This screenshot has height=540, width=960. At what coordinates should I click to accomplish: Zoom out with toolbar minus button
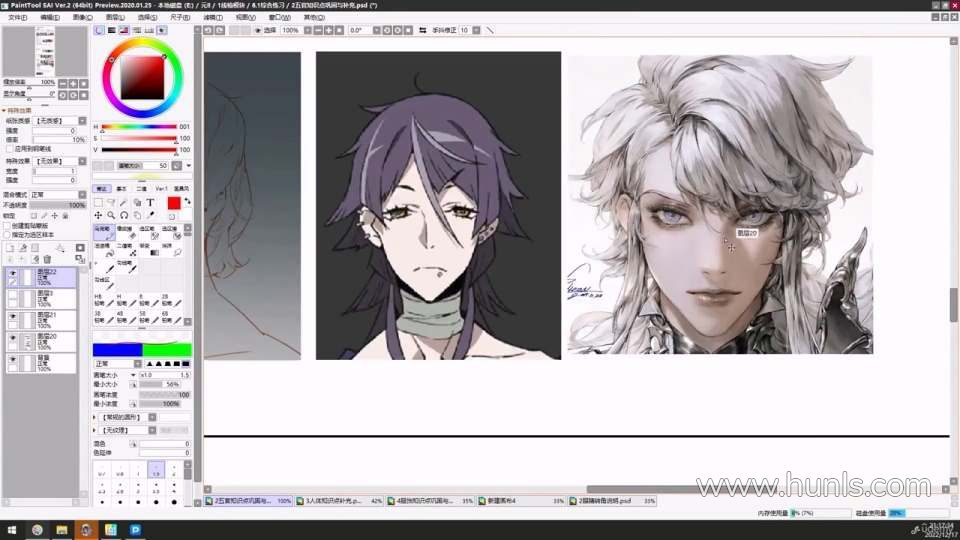318,30
